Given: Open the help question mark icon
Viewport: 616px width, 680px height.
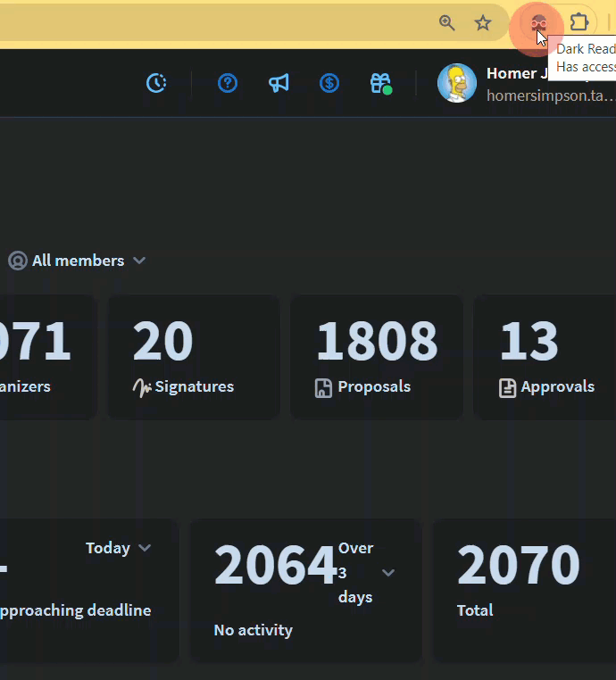Looking at the screenshot, I should point(228,83).
